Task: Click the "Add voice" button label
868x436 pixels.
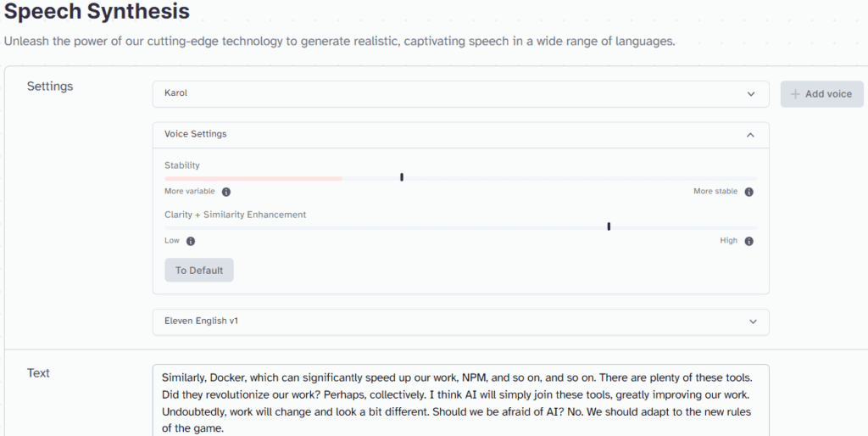Action: (x=828, y=94)
